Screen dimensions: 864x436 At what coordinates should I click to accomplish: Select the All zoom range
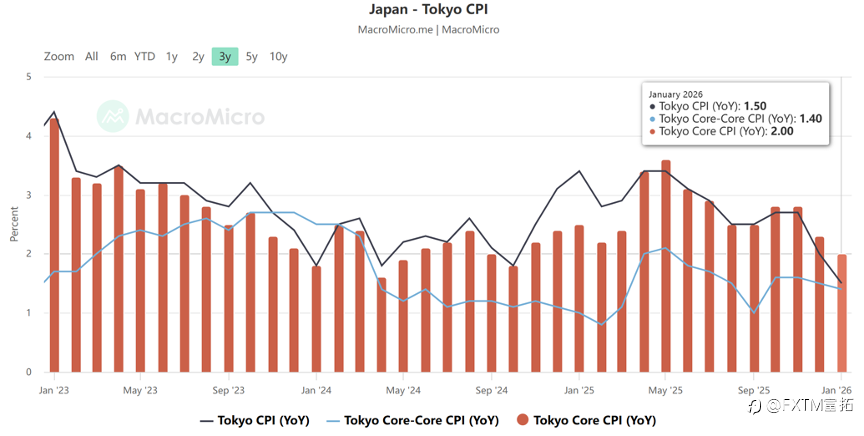pos(92,57)
